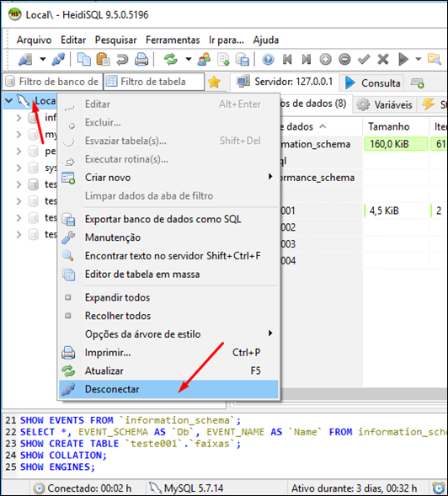This screenshot has width=448, height=496.
Task: Open dropdown beside the connect toolbar icon
Action: (x=43, y=59)
